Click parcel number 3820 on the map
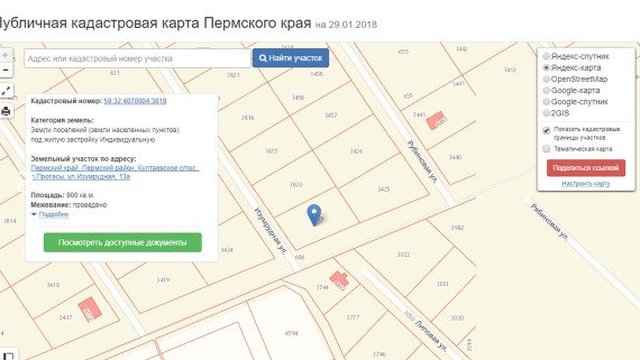 point(296,184)
